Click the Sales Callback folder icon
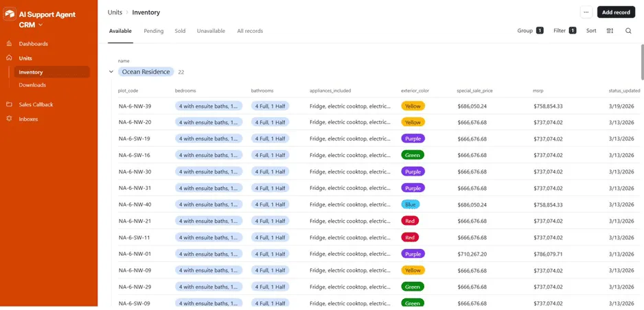 9,104
